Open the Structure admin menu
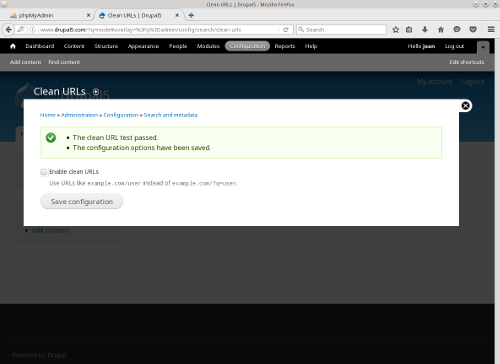500x364 pixels. click(106, 46)
